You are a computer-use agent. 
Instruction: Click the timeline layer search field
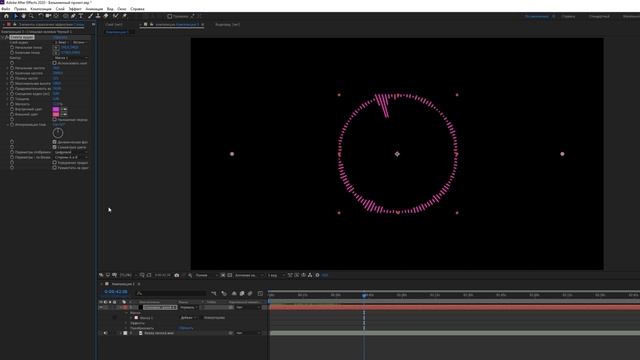coord(171,293)
